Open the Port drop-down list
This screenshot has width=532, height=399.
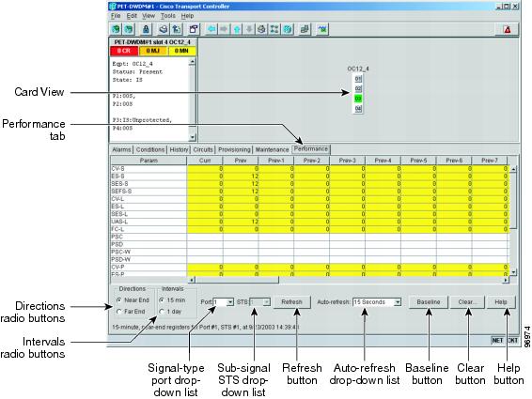(224, 301)
